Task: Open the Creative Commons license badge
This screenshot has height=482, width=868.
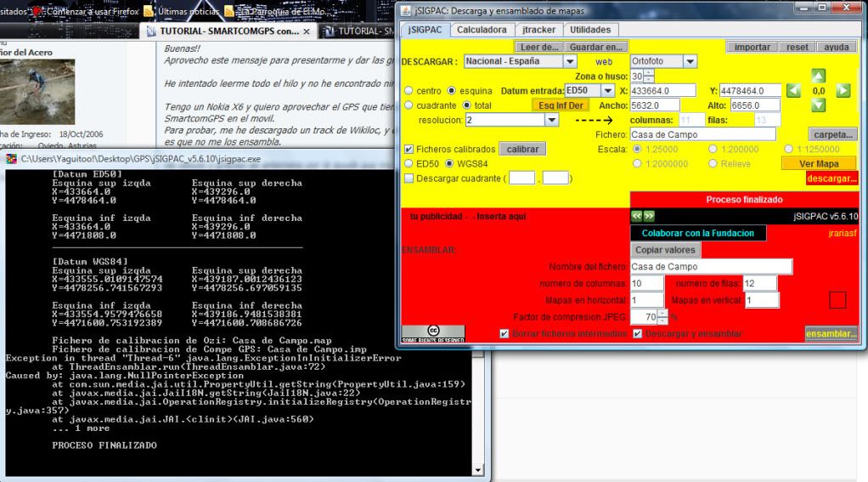Action: pos(433,334)
